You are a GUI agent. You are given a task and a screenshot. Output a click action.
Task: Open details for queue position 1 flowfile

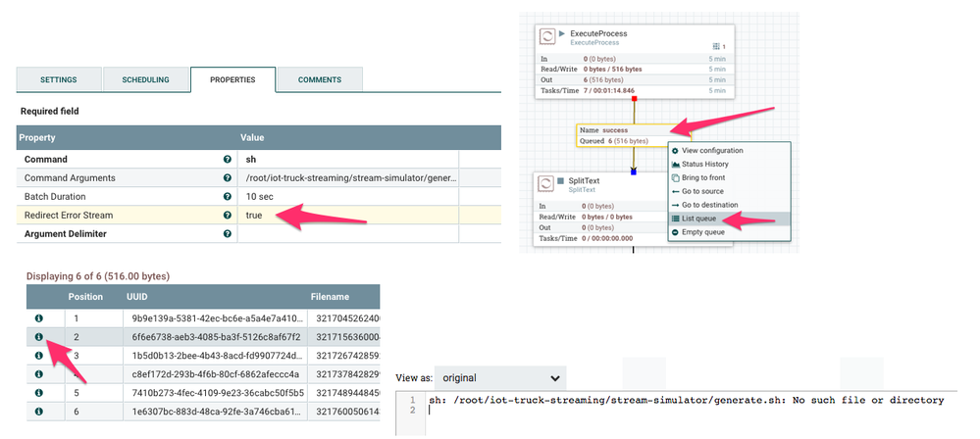click(x=39, y=318)
